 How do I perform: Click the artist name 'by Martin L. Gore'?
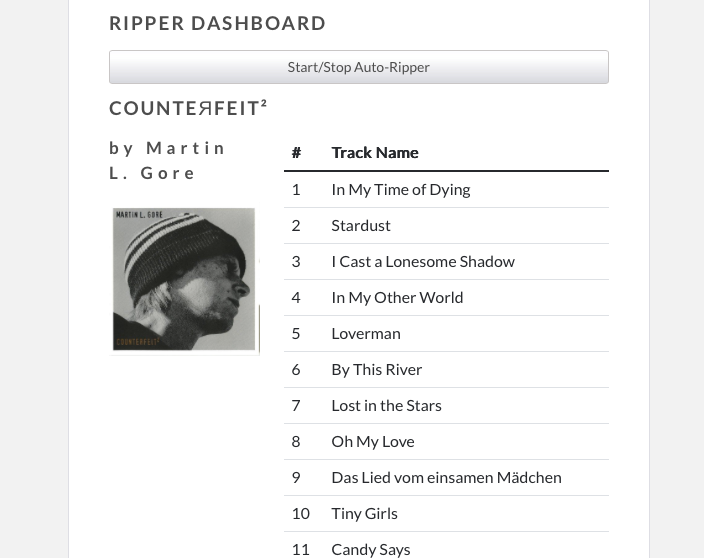(168, 160)
